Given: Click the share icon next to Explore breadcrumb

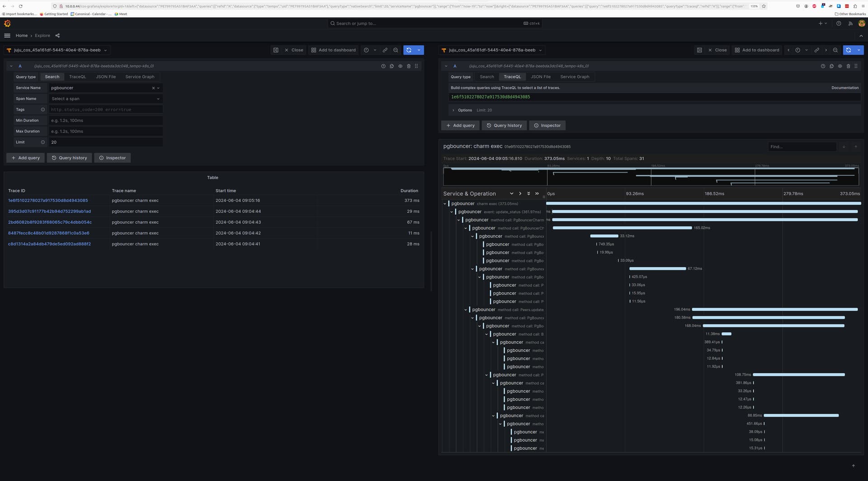Looking at the screenshot, I should tap(57, 36).
